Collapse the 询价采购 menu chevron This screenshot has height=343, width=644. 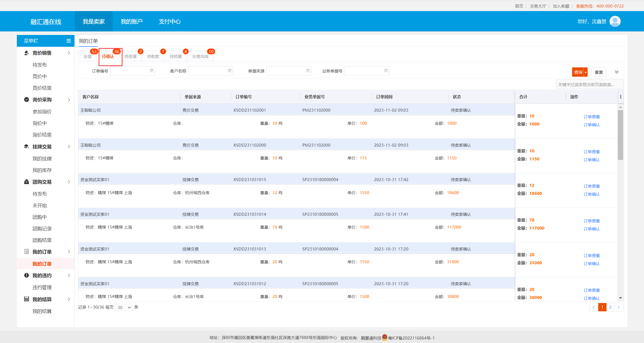coord(69,100)
